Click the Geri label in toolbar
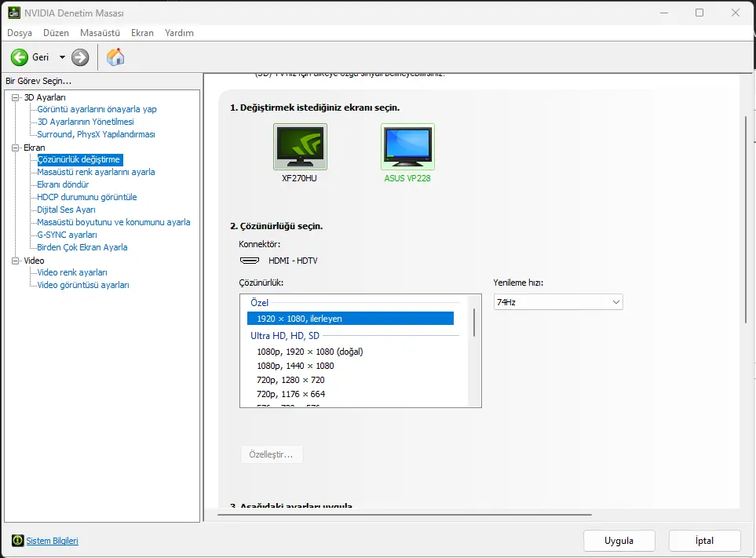 41,57
